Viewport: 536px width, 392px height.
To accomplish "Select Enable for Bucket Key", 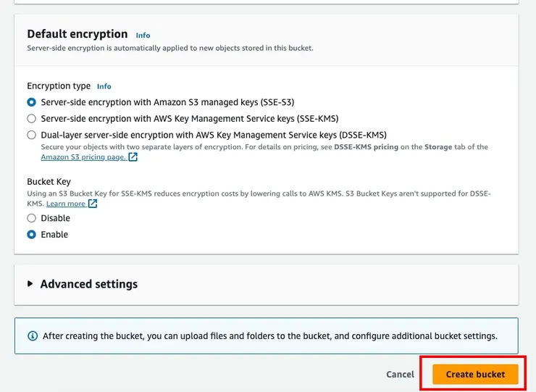I will point(31,235).
